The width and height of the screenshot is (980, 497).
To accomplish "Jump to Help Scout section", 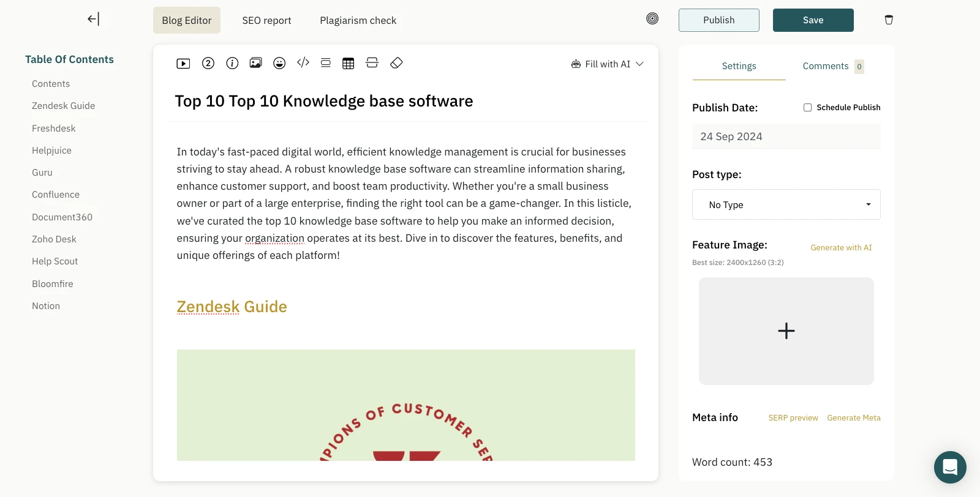I will click(x=55, y=261).
